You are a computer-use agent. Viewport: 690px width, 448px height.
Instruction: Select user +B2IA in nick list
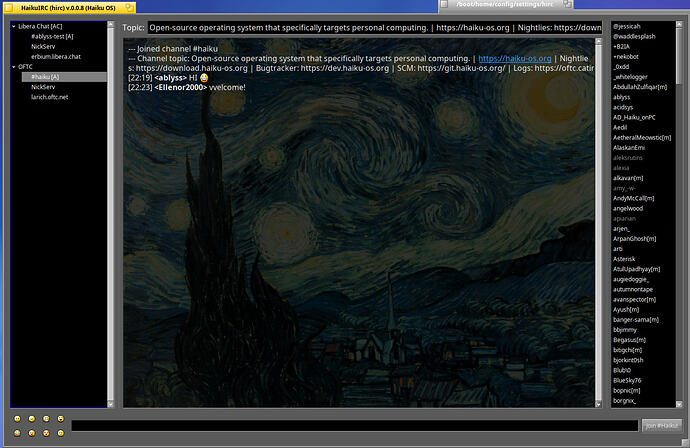(x=621, y=47)
